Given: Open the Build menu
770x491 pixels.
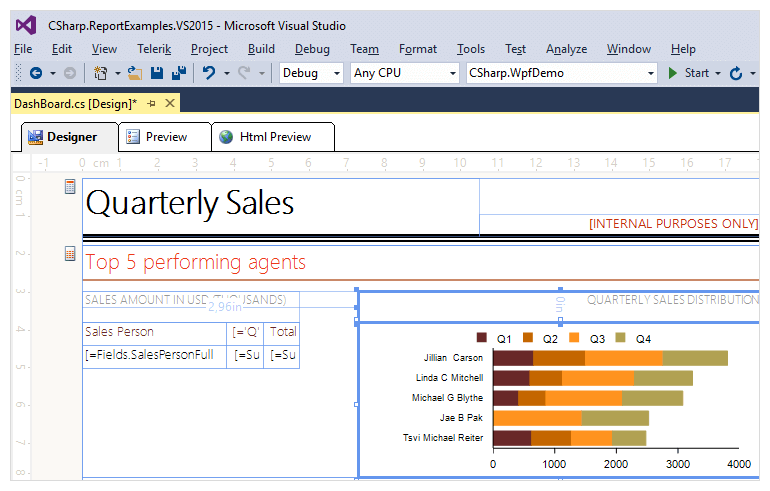Looking at the screenshot, I should pyautogui.click(x=261, y=49).
